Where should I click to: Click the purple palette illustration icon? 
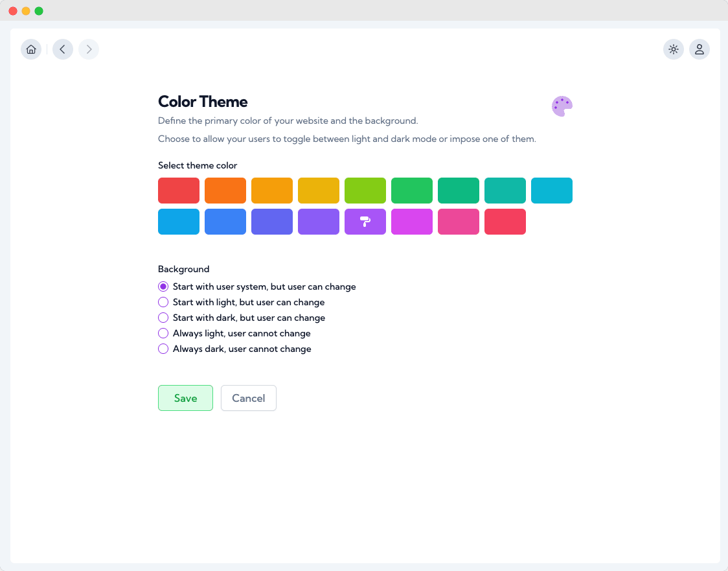[x=562, y=106]
